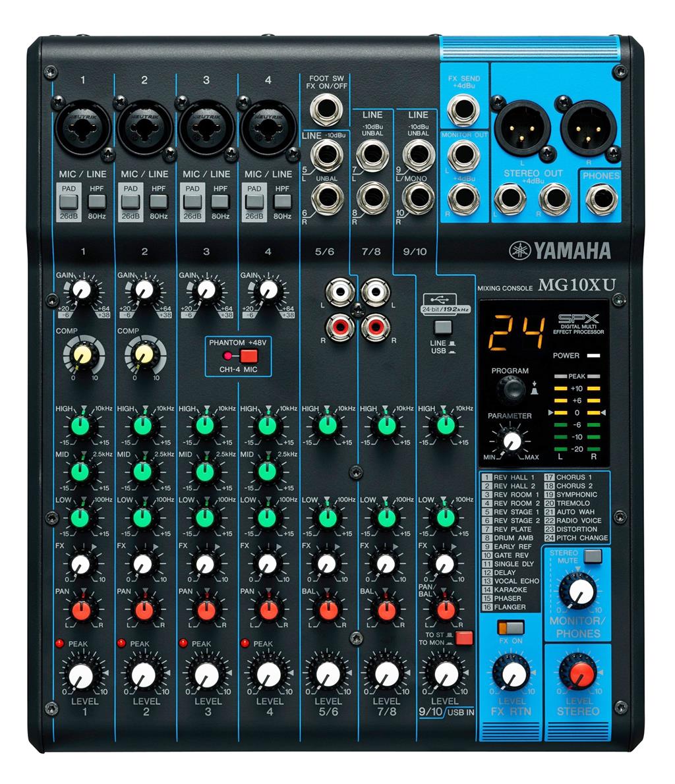
Task: Click the channel 9/10 PAN/BAL knob
Action: pos(446,610)
